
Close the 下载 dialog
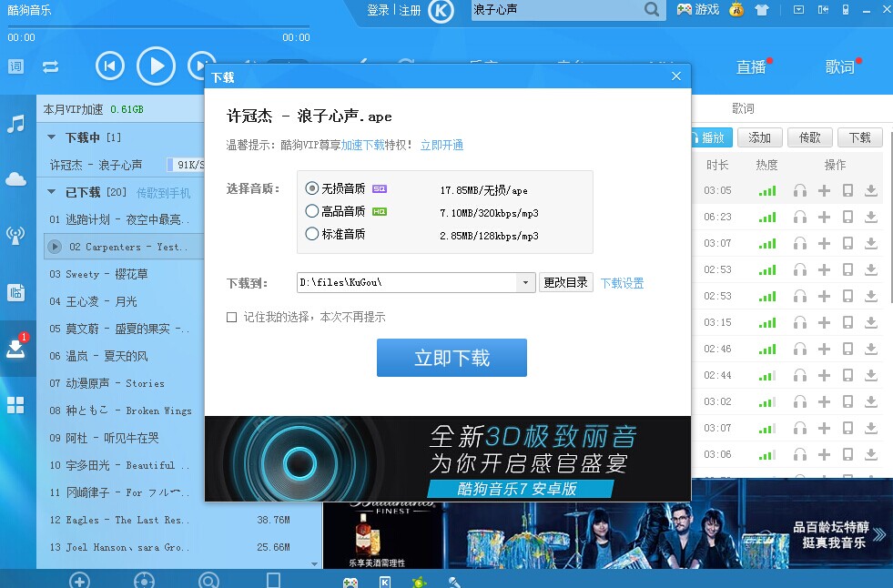pos(676,76)
